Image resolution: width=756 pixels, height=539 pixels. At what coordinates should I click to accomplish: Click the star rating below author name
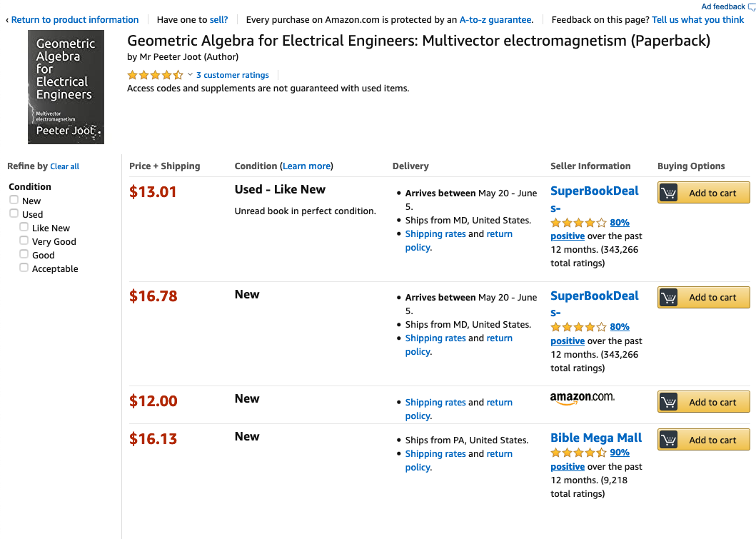tap(155, 75)
